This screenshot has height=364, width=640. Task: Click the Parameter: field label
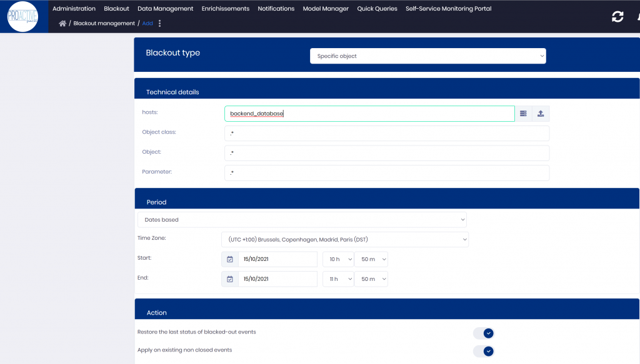[157, 172]
